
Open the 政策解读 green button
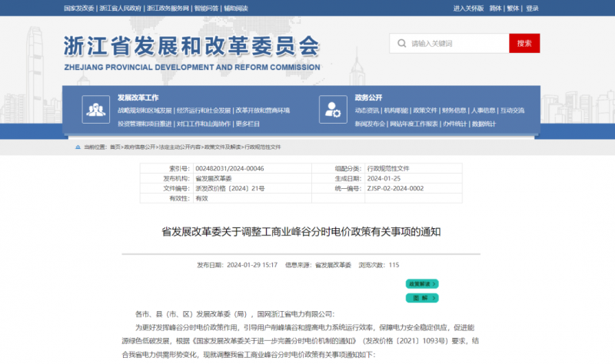[422, 284]
